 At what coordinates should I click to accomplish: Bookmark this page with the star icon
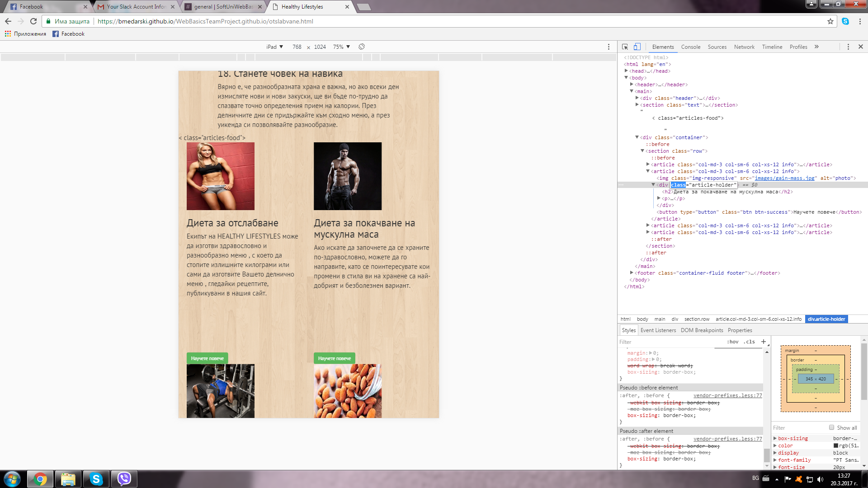pyautogui.click(x=830, y=21)
